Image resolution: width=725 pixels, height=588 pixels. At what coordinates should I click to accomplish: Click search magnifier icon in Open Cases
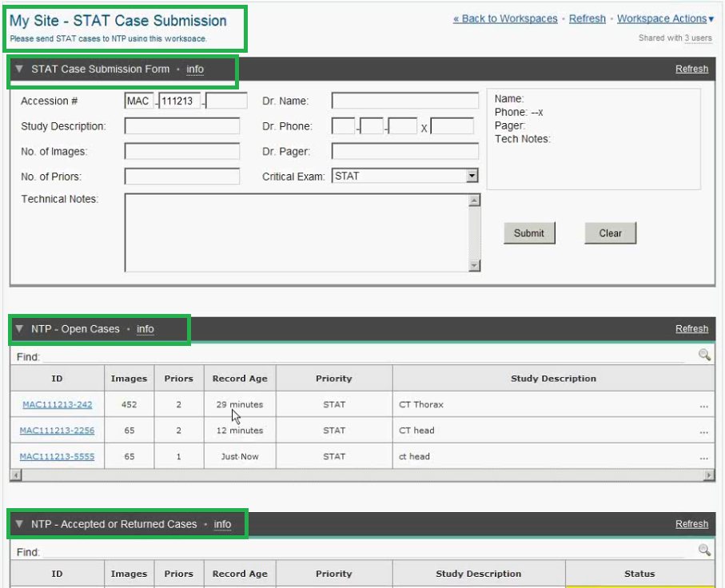pos(704,356)
